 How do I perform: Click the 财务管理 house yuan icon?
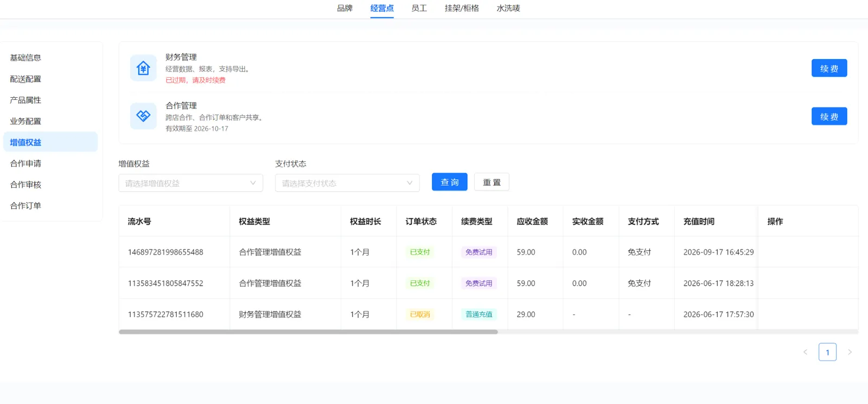pos(143,68)
